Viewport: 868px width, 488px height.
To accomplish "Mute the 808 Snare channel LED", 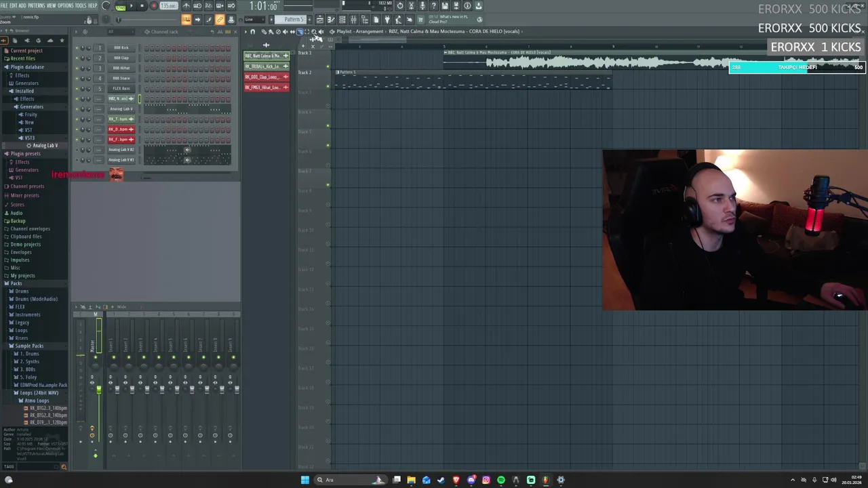I will pos(77,78).
